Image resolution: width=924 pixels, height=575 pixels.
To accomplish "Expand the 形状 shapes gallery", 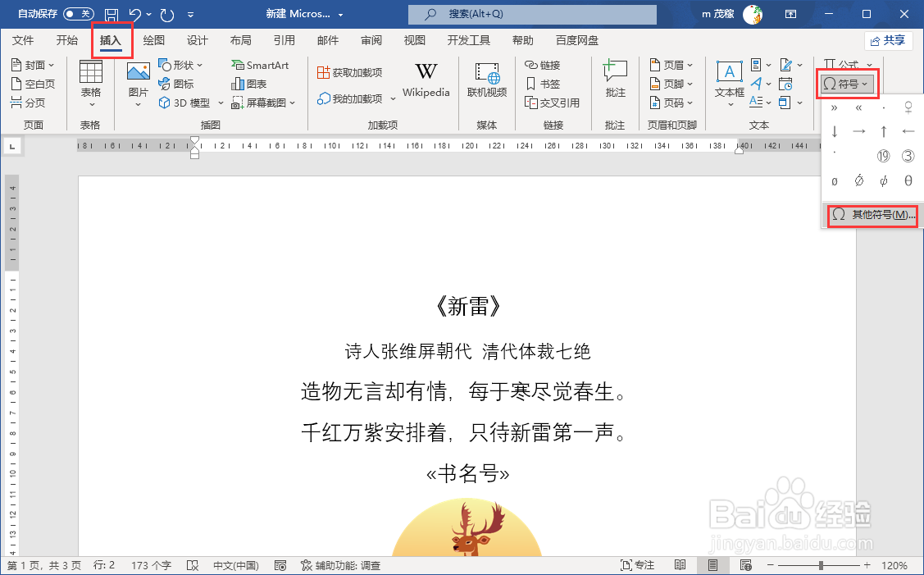I will 200,65.
